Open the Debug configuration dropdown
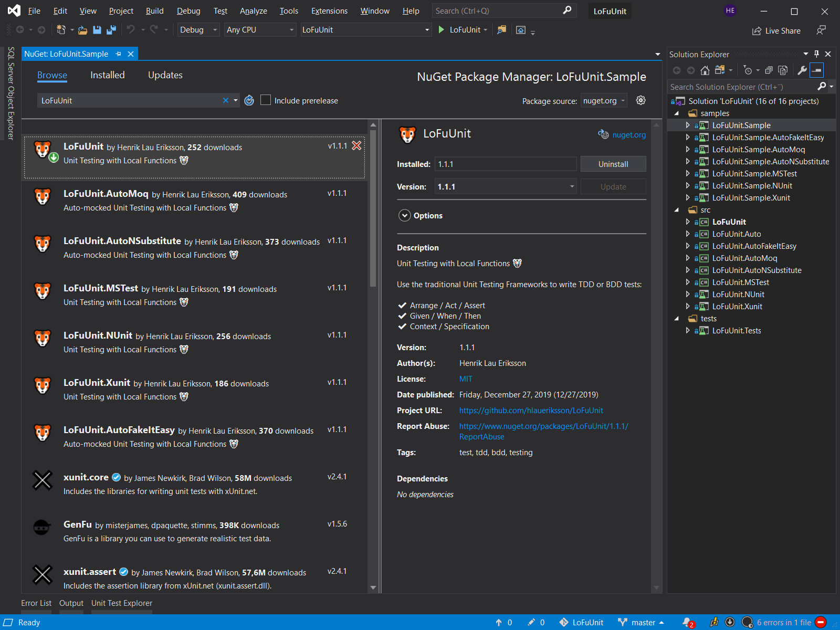840x630 pixels. point(198,30)
